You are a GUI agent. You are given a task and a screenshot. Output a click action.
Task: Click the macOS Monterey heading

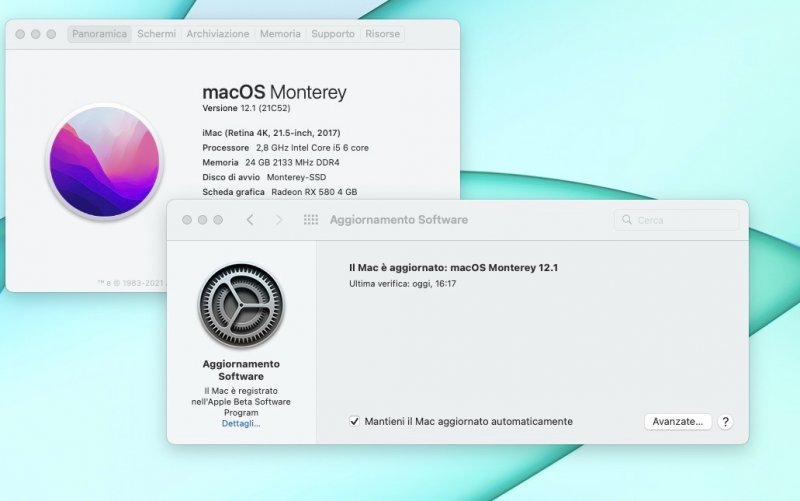click(274, 92)
